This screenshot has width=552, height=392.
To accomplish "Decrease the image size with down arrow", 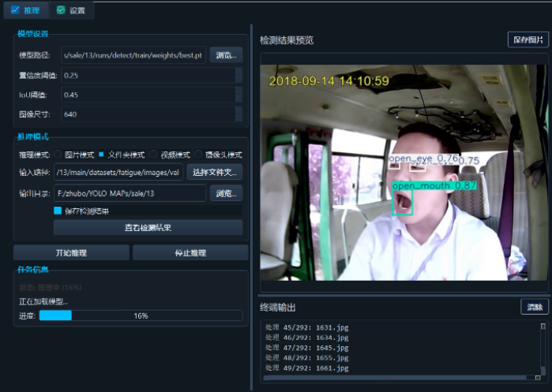I will (x=239, y=118).
